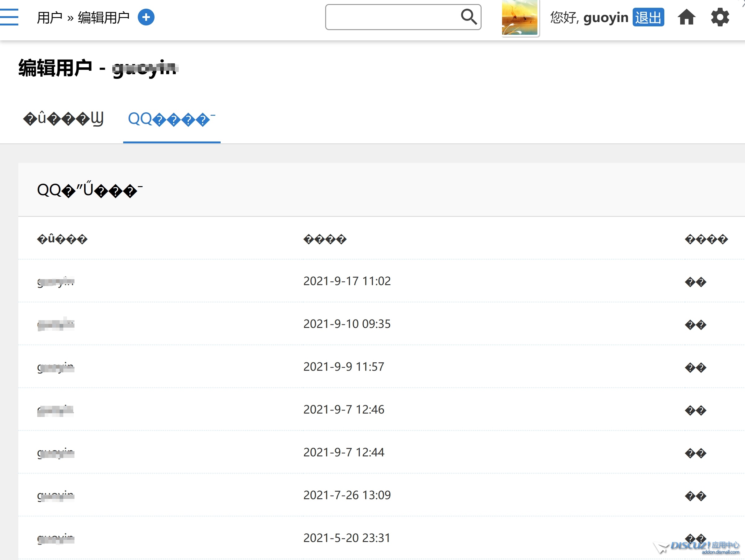This screenshot has width=745, height=560.
Task: Click the 编辑用户 breadcrumb text
Action: [x=104, y=17]
